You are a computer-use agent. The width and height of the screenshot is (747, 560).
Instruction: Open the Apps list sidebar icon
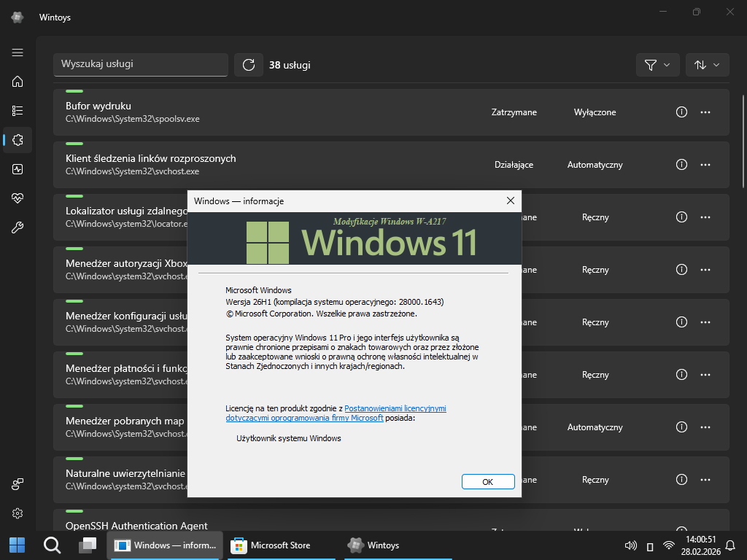pyautogui.click(x=18, y=111)
